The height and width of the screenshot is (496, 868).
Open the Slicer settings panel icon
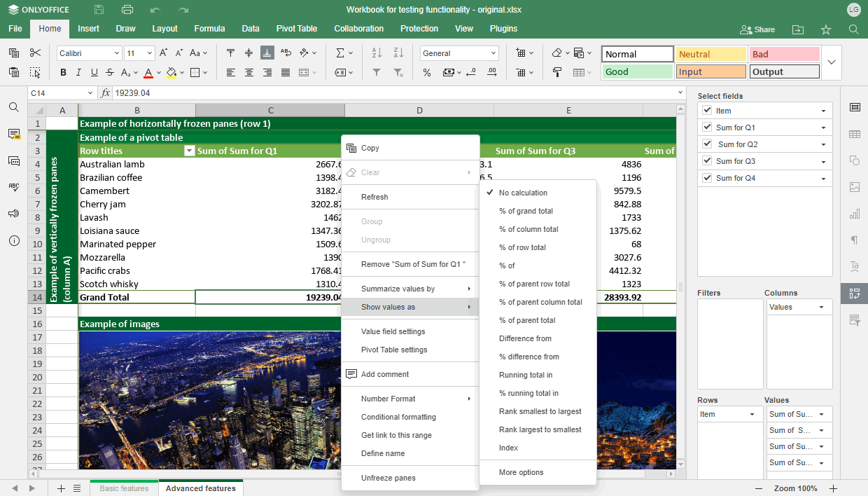(x=854, y=320)
